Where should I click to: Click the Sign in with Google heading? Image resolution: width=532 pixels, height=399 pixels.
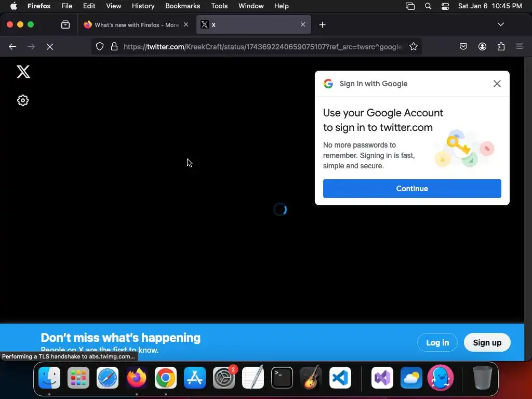coord(373,84)
